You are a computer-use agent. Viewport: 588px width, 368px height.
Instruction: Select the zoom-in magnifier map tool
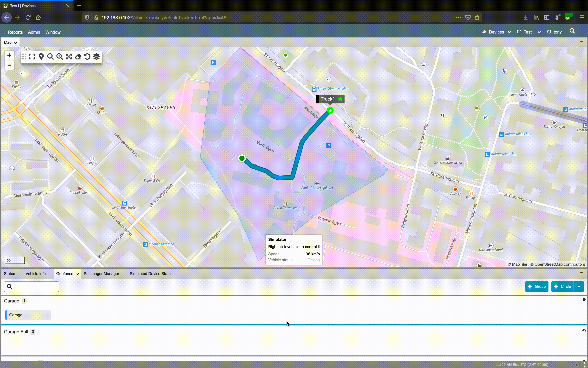(60, 57)
